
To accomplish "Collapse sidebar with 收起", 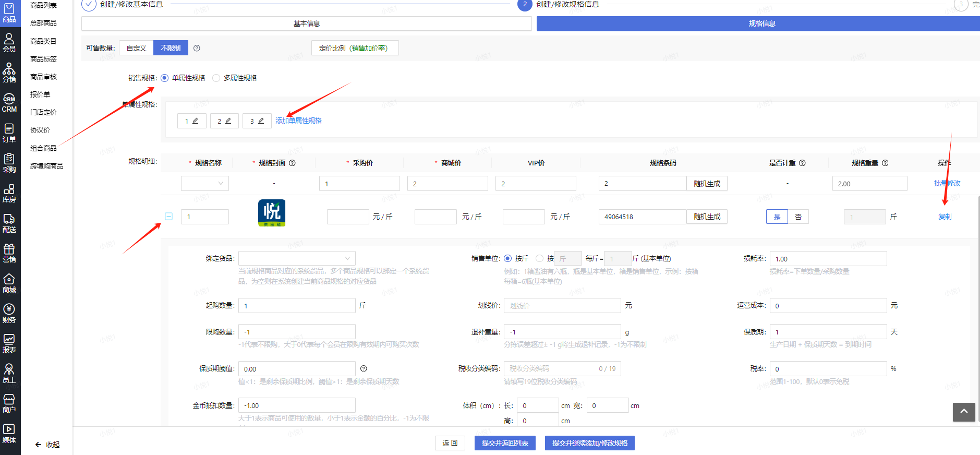I will click(x=47, y=445).
